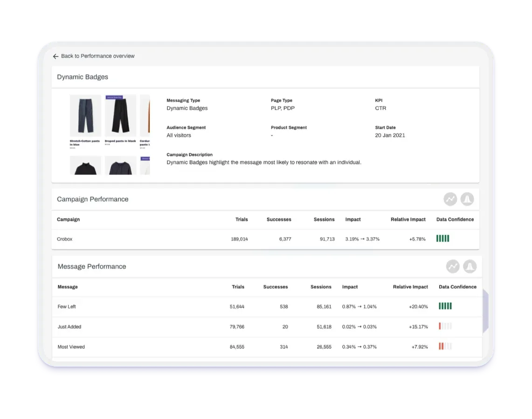Click Impact header in Campaign Performance table
Viewport: 532px width, 419px height.
pos(353,219)
